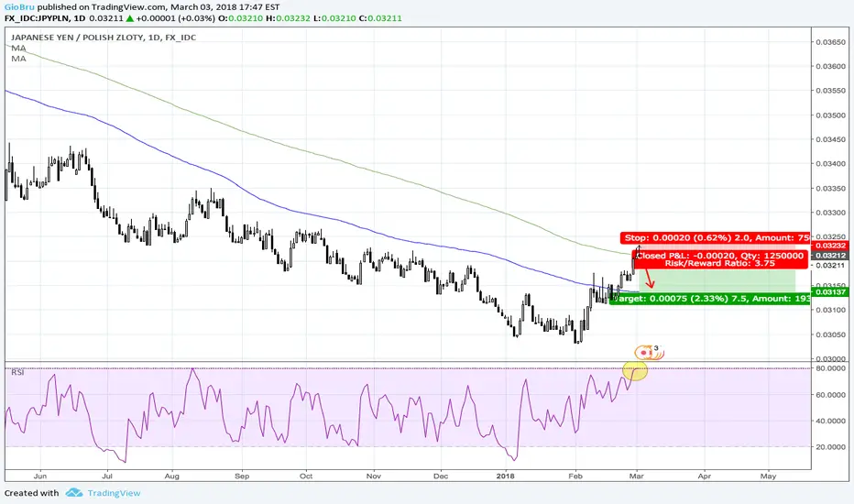Click Mar on the time axis
Screen dimensions: 854x504
(637, 476)
